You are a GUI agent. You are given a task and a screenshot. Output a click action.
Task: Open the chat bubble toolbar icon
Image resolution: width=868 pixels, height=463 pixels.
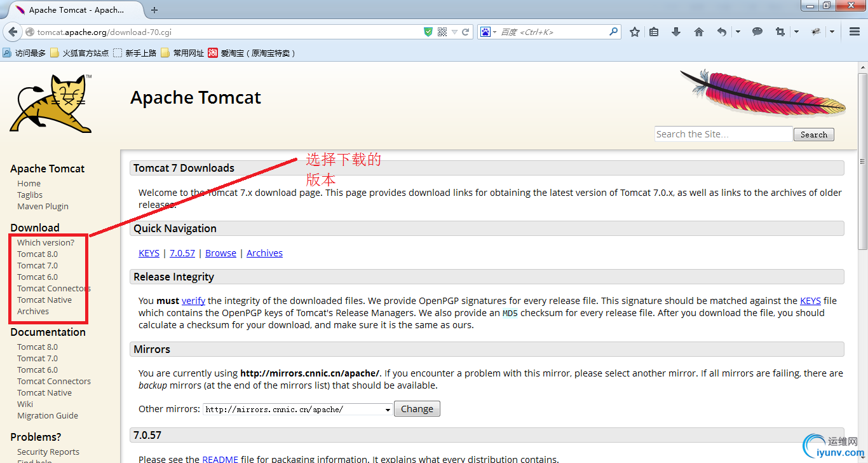point(757,32)
